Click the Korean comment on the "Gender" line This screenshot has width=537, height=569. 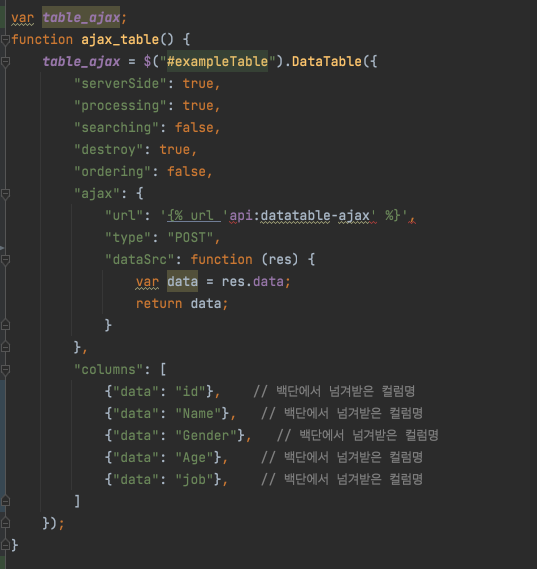(x=357, y=435)
